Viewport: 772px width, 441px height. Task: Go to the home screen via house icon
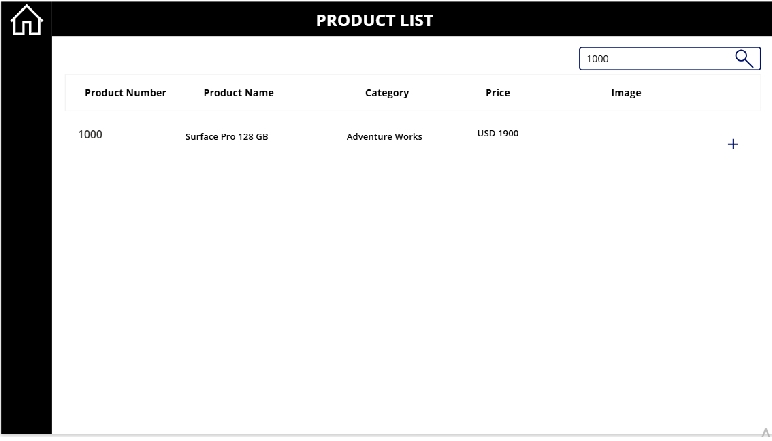27,20
